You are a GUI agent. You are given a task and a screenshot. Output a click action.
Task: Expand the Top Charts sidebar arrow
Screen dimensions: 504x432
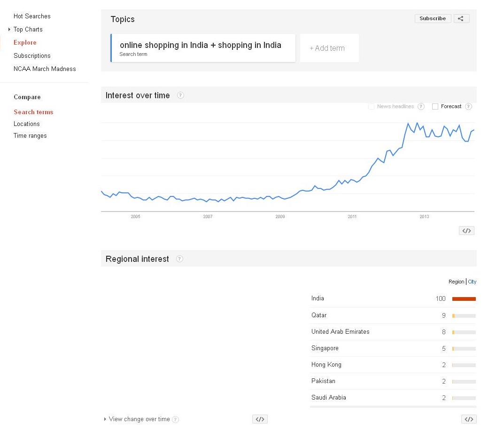[x=9, y=30]
